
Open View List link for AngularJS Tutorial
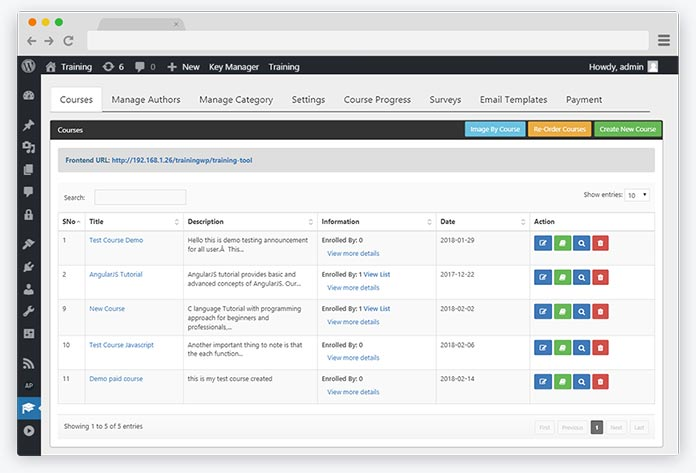[x=377, y=274]
